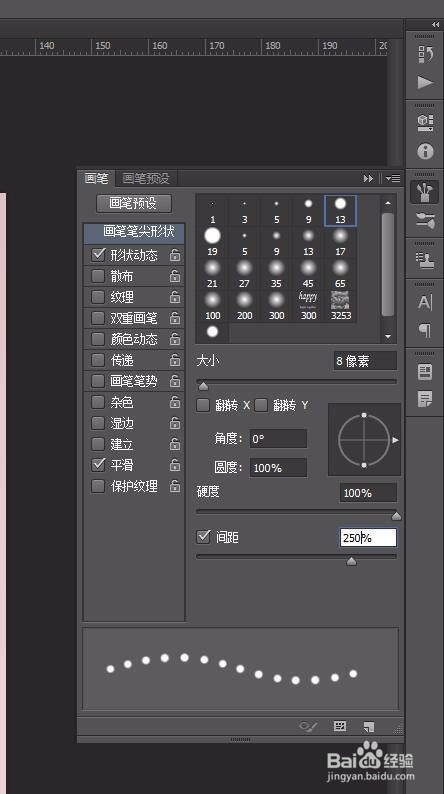The image size is (444, 794).
Task: Collapse the dock with top double arrows
Action: [435, 24]
